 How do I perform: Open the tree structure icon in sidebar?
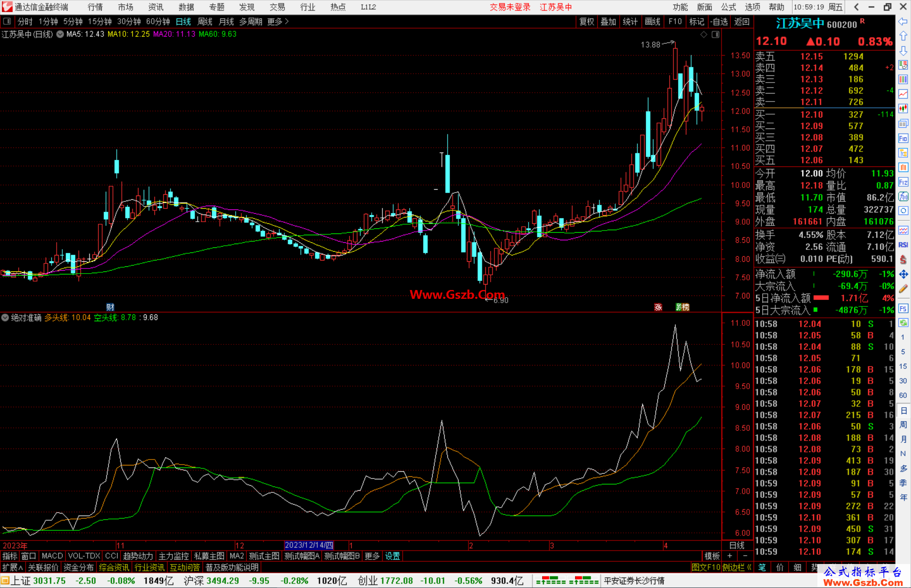click(903, 153)
